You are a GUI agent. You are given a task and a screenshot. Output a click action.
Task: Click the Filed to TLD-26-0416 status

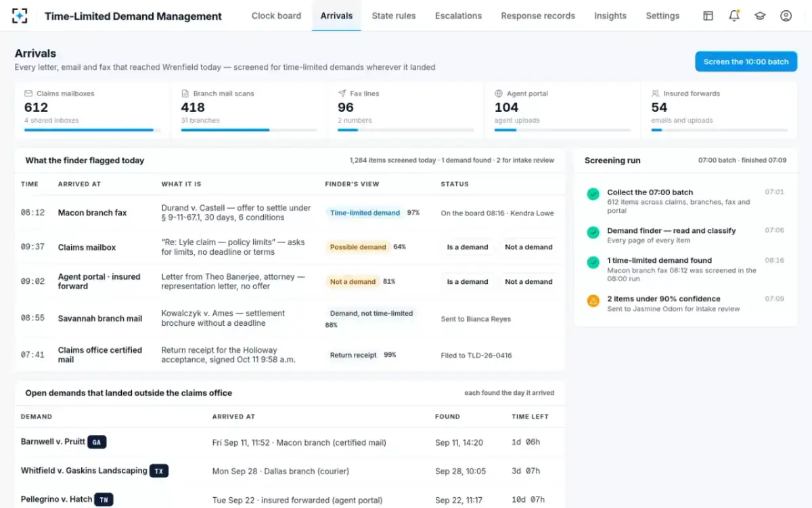476,355
